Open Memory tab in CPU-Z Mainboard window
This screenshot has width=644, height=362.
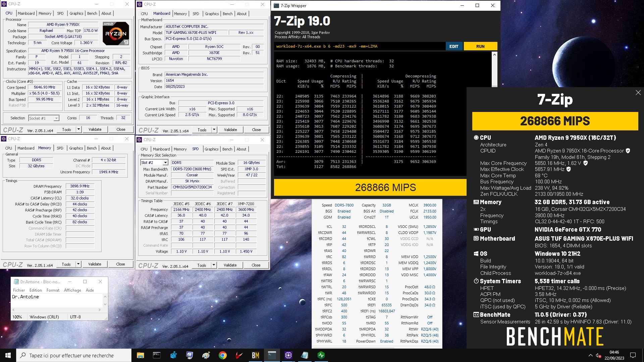click(x=180, y=14)
